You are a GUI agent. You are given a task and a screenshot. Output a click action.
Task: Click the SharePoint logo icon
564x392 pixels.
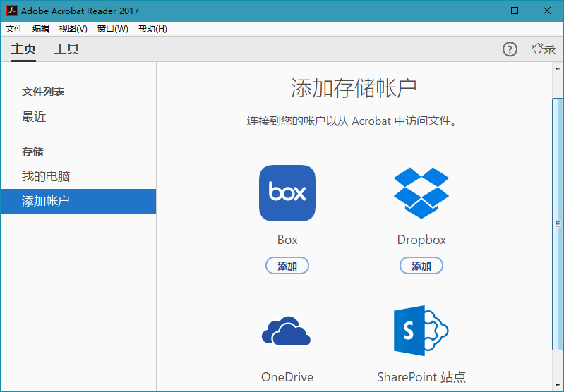click(x=421, y=331)
